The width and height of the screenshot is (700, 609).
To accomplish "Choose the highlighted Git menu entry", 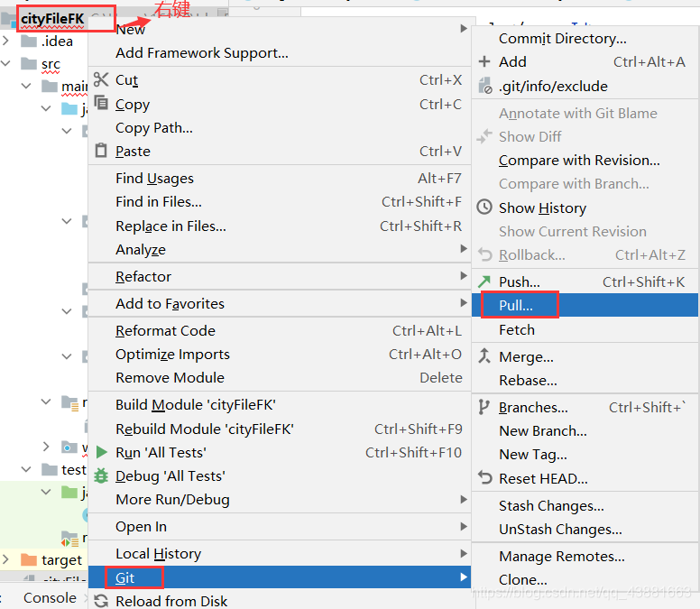I will (x=280, y=577).
